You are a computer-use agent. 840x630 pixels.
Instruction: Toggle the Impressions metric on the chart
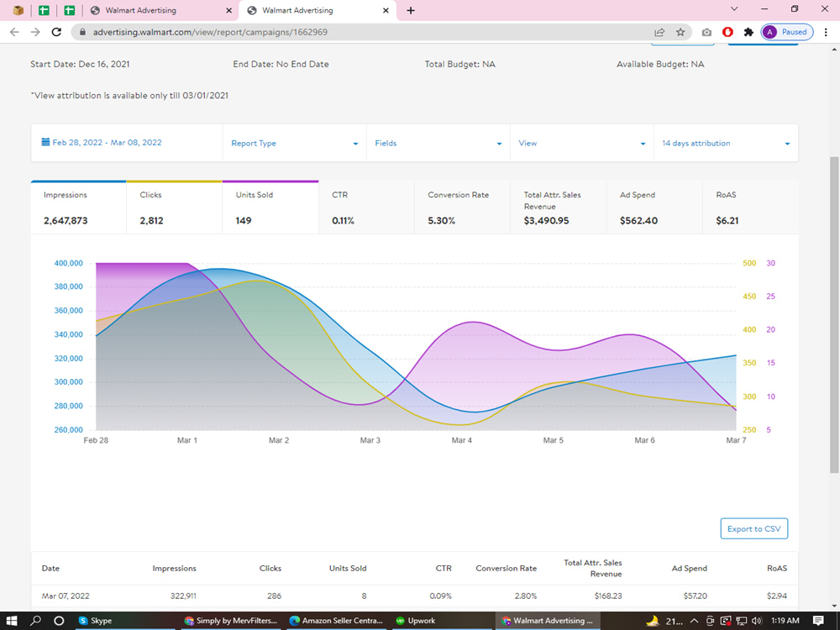(x=78, y=207)
